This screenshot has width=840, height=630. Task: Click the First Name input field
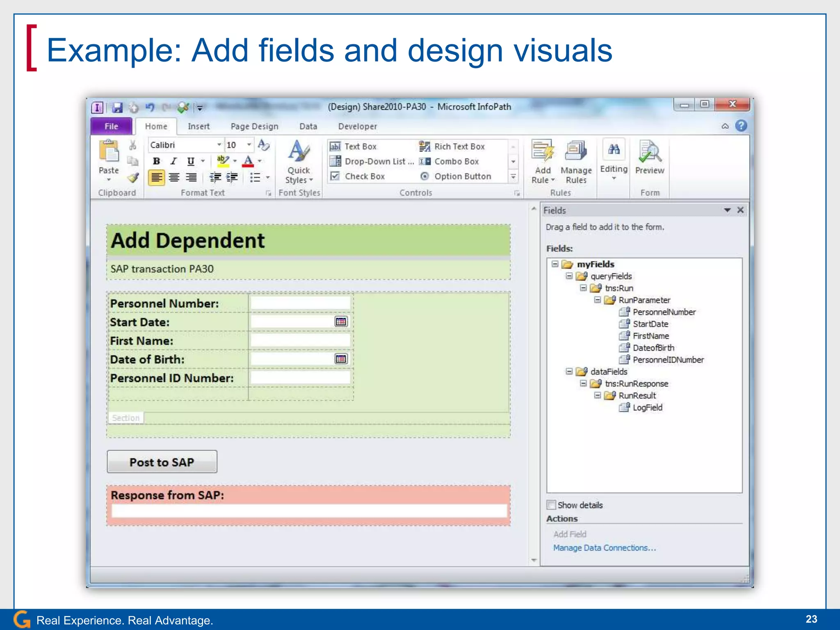point(300,340)
